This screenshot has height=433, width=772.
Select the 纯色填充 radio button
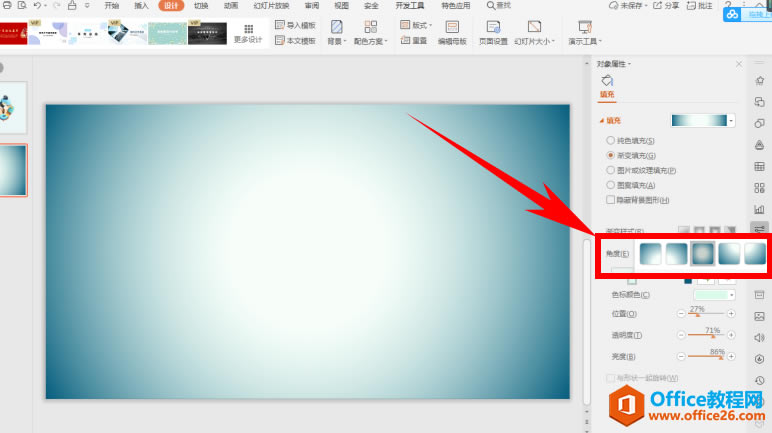click(x=611, y=140)
